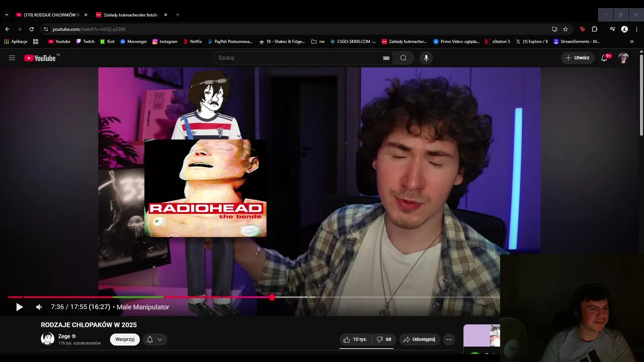The width and height of the screenshot is (644, 362).
Task: Play the YouTube video
Action: point(19,307)
